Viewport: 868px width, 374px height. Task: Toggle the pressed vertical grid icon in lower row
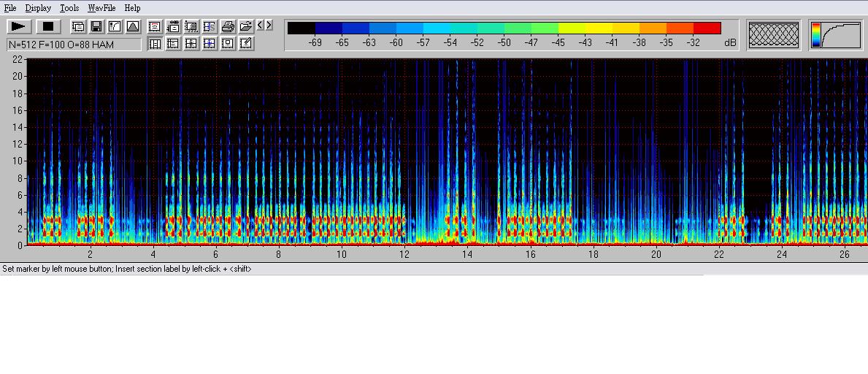(x=155, y=44)
